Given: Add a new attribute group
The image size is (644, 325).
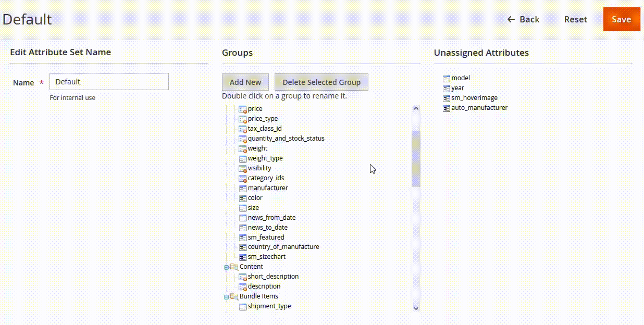Looking at the screenshot, I should 245,82.
